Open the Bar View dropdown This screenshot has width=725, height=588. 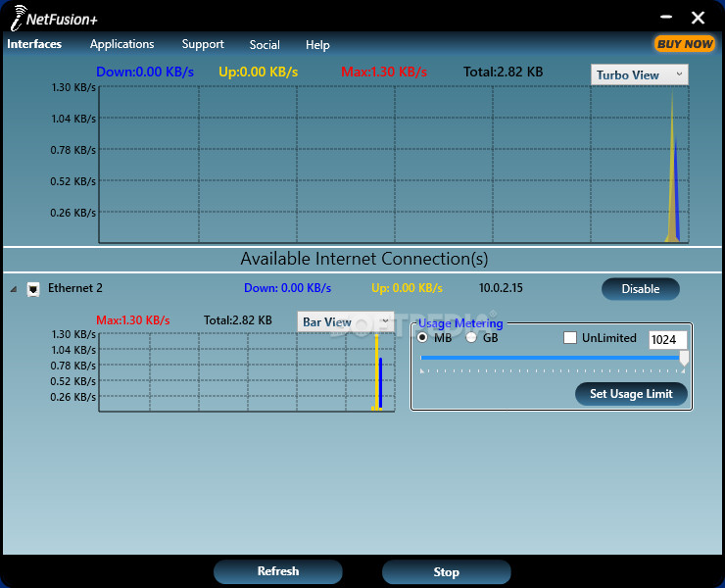pyautogui.click(x=346, y=321)
